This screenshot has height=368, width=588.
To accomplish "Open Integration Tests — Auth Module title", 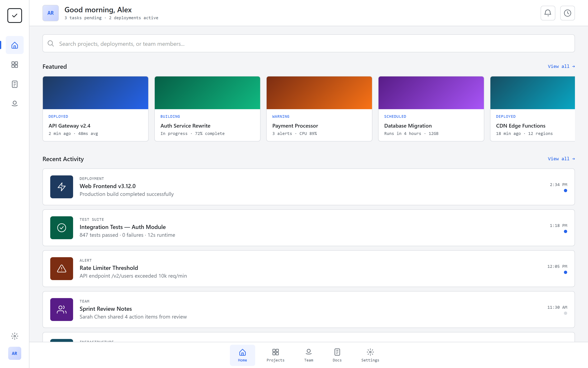I will click(123, 227).
